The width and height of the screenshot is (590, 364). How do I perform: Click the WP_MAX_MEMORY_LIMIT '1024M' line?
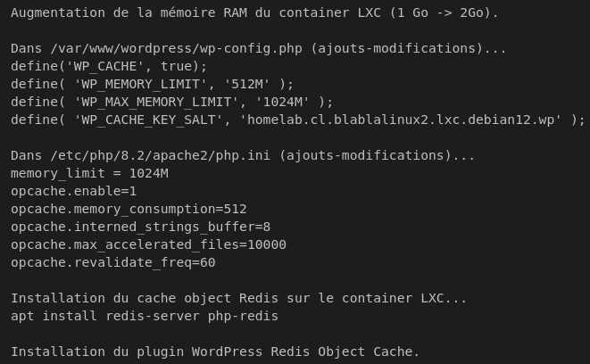171,103
